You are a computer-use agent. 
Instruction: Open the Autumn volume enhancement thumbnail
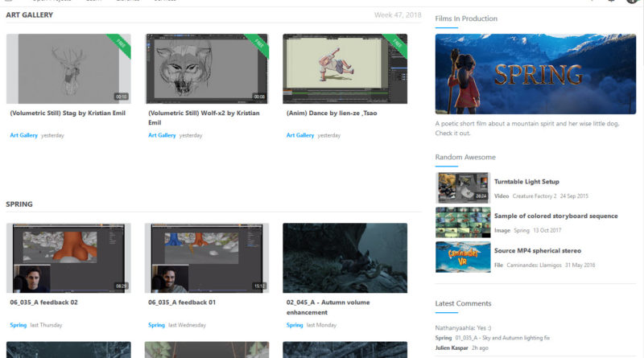[x=345, y=257]
